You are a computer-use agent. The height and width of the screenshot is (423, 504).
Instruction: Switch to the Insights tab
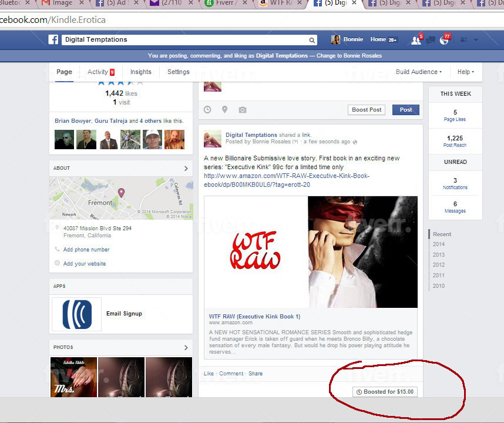tap(141, 72)
